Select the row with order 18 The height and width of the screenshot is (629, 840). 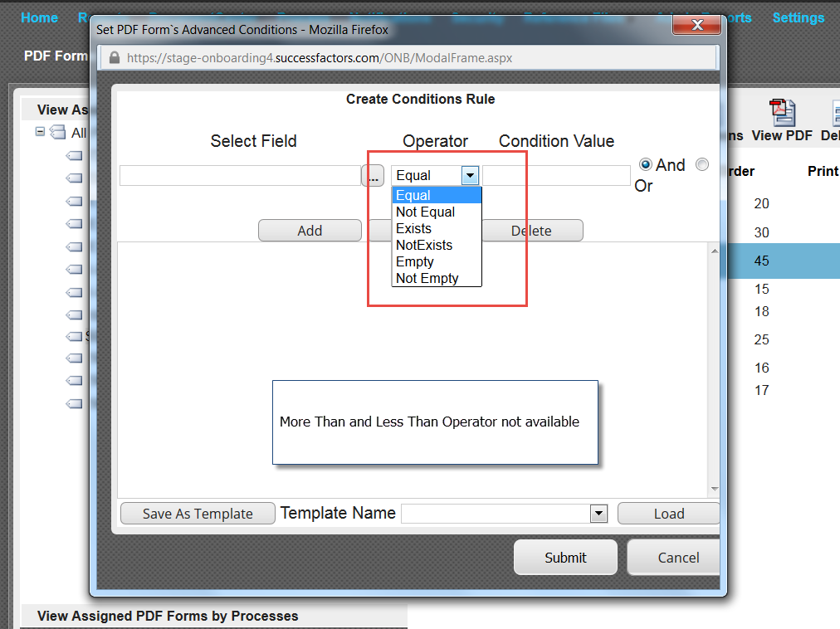click(x=761, y=311)
